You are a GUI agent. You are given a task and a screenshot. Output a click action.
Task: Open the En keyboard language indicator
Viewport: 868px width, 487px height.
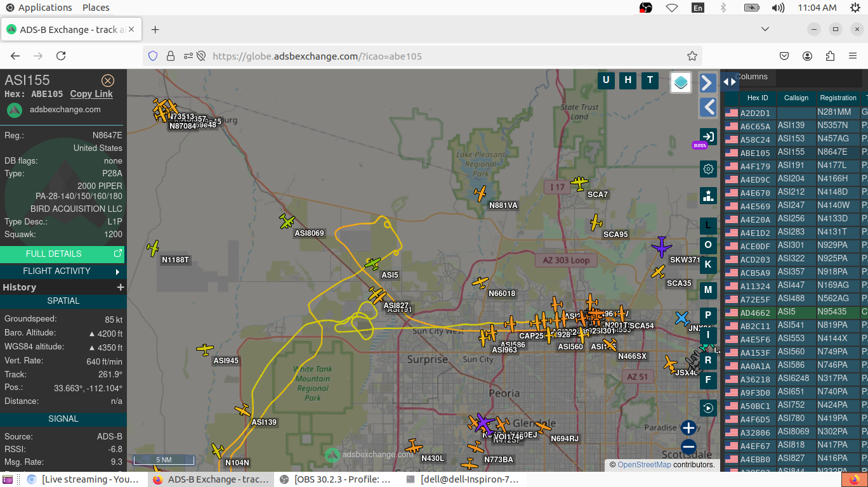(698, 8)
